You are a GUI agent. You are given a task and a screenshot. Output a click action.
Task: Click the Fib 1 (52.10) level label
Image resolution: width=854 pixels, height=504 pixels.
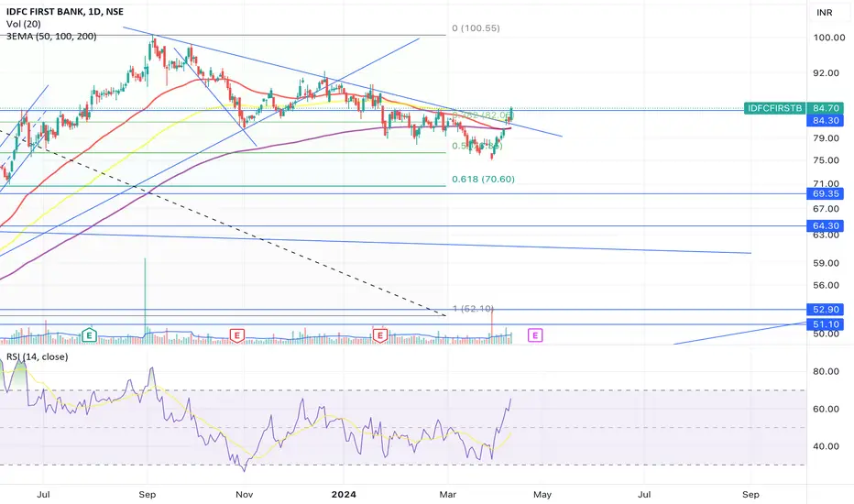[x=472, y=309]
